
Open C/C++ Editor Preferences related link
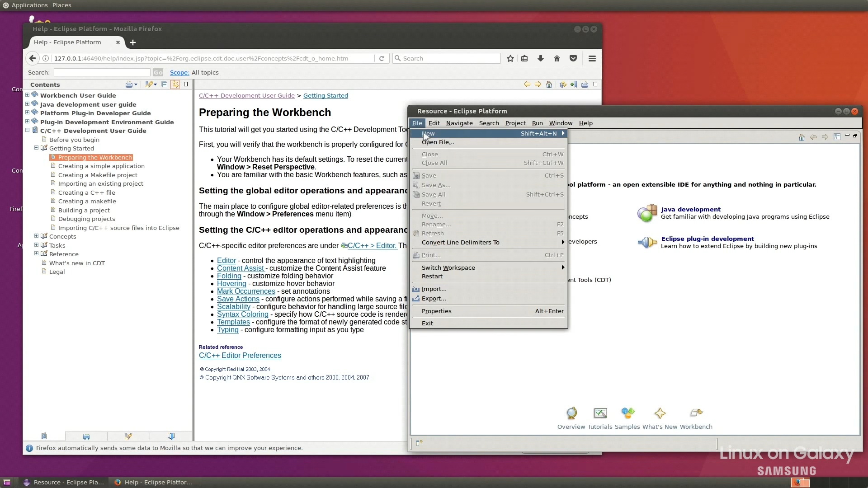240,356
